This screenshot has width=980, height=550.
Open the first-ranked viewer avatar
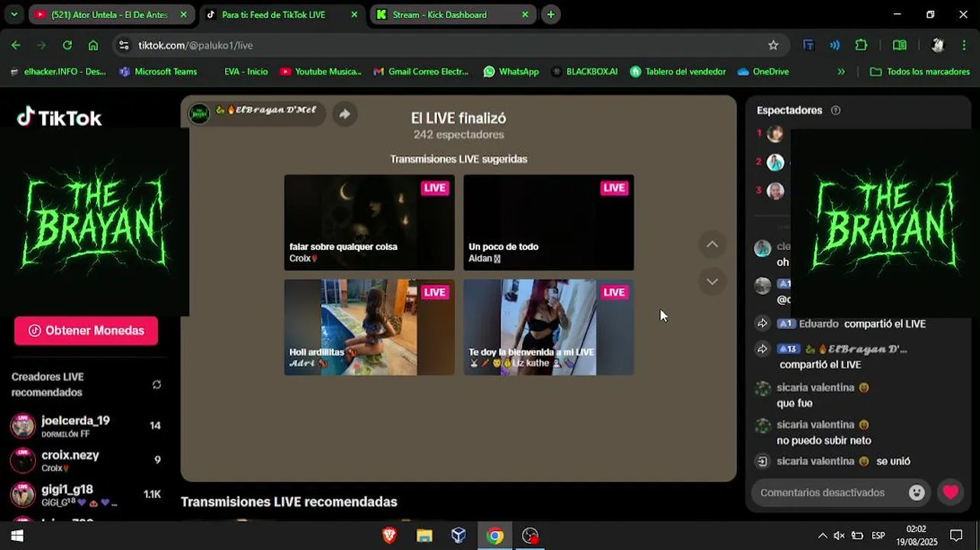tap(775, 134)
